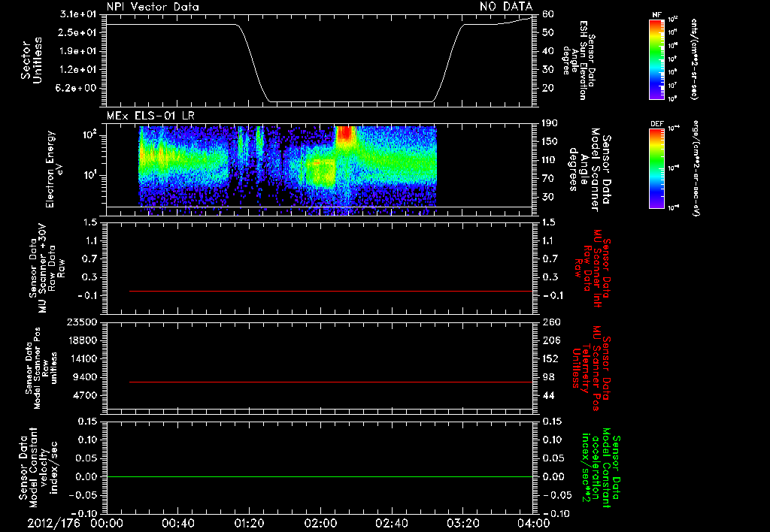
Task: Click the red line in Scanner Pos panel
Action: [331, 382]
